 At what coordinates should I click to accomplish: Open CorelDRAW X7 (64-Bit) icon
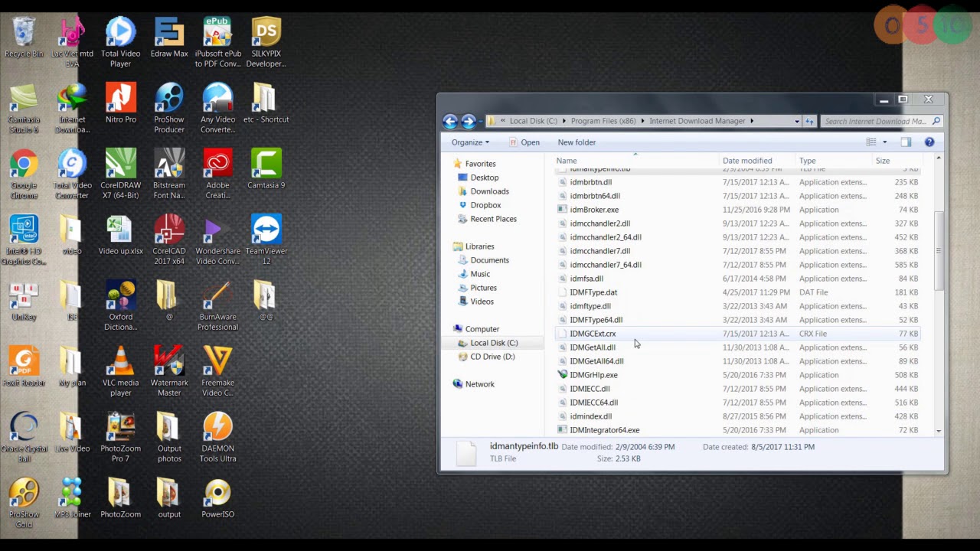point(120,174)
